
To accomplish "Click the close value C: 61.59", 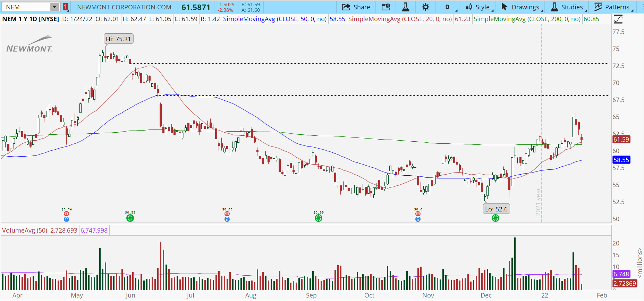I will pos(186,19).
